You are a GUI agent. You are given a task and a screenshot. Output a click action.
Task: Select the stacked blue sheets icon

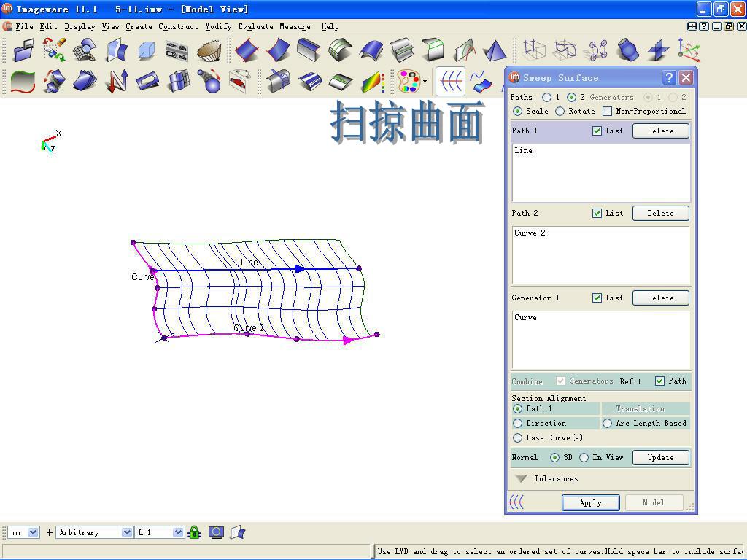[85, 82]
